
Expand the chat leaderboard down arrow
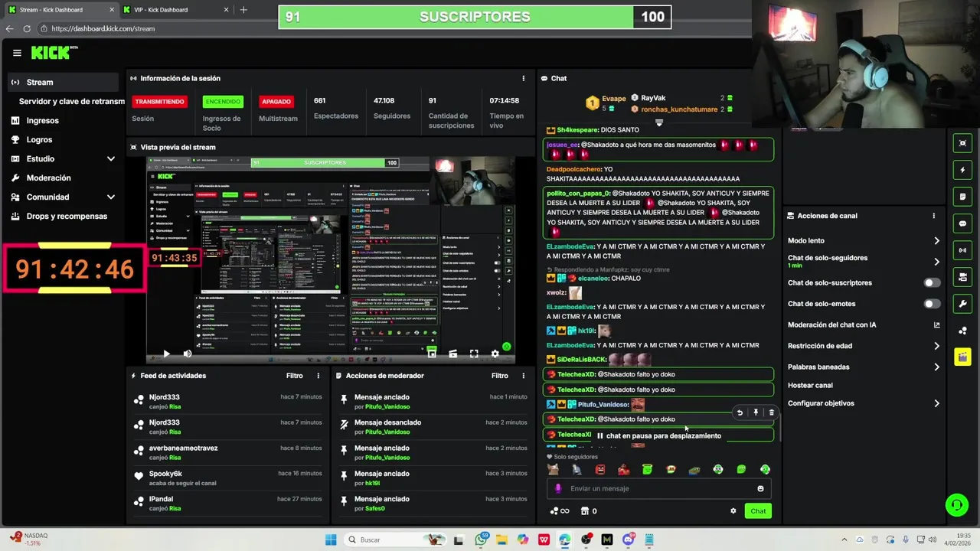coord(658,122)
